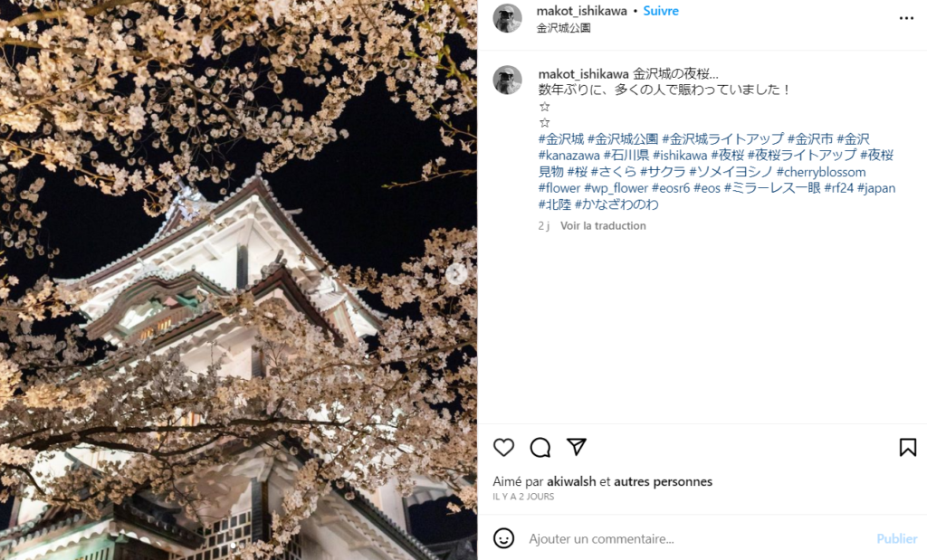Image resolution: width=927 pixels, height=560 pixels.
Task: Click the castle photo
Action: click(238, 280)
